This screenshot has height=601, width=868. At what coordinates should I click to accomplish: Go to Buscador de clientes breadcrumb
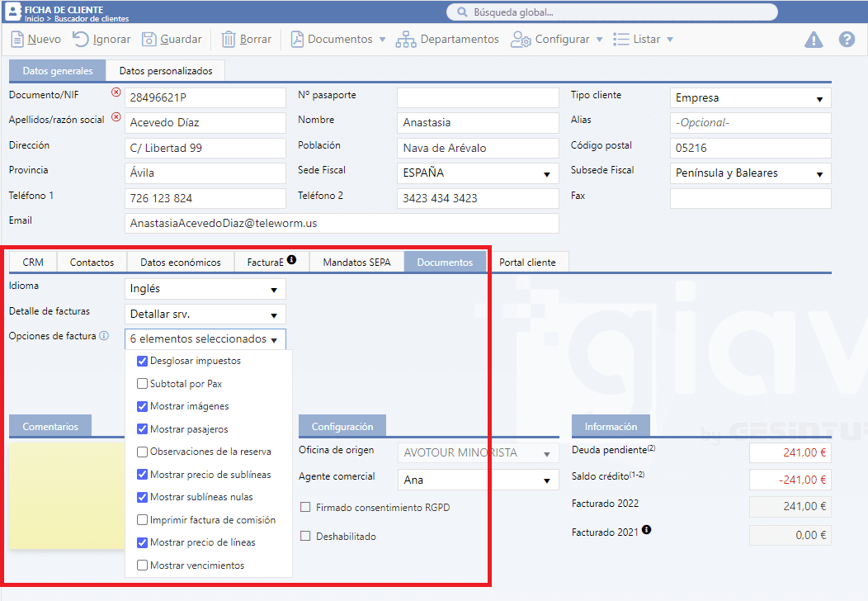(92, 19)
